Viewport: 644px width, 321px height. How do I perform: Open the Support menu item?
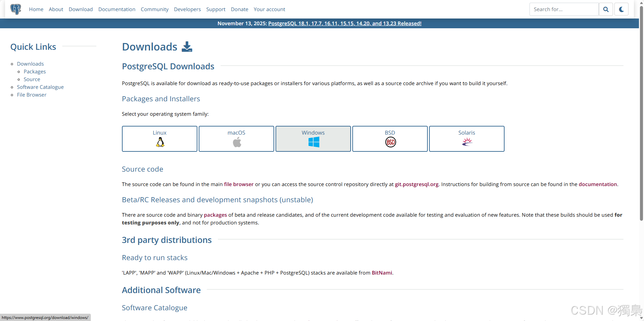(x=216, y=9)
